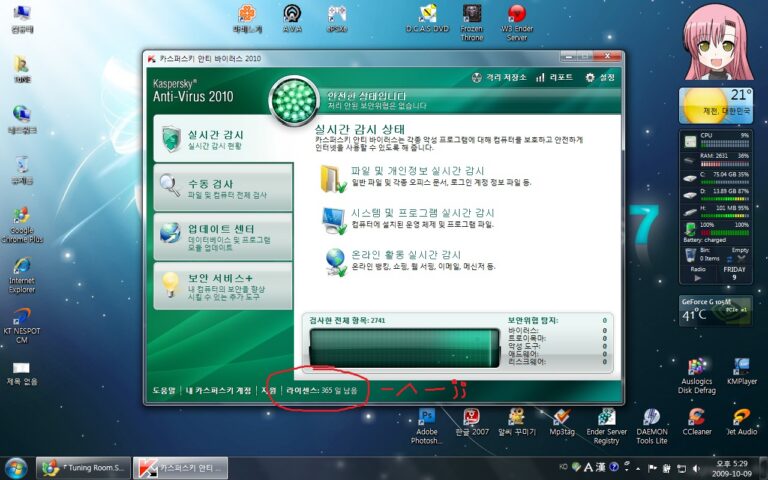Click the volume speaker tray icon
This screenshot has height=480, width=768.
tap(696, 468)
